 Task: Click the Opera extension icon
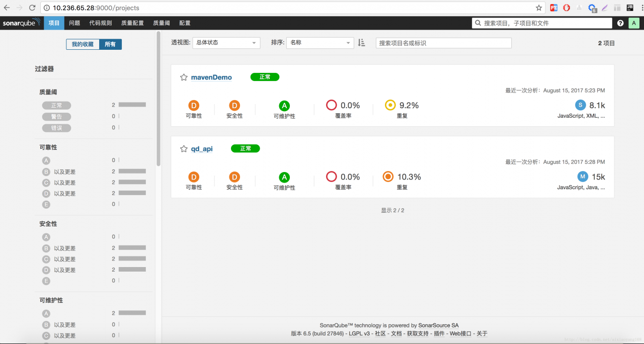pos(567,8)
